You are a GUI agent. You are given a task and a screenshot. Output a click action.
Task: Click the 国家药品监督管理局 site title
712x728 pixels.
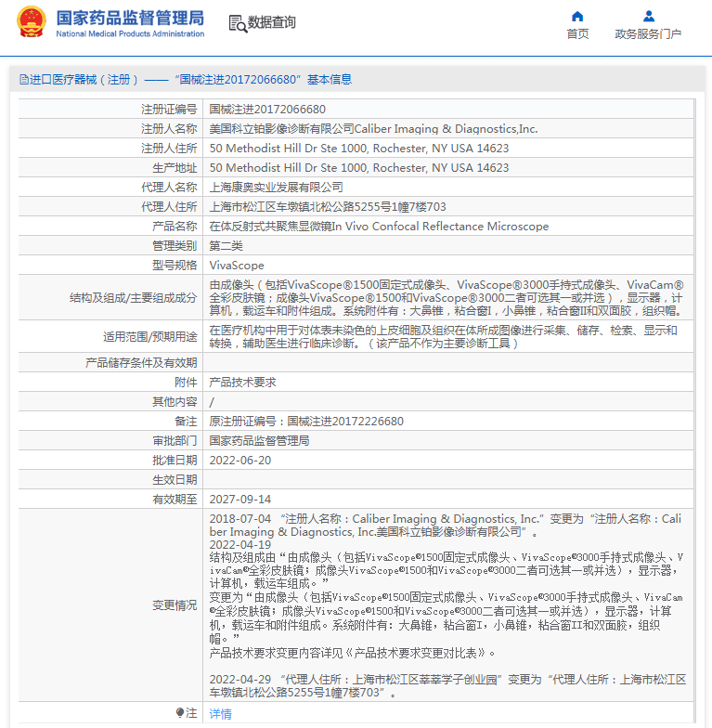[x=130, y=19]
